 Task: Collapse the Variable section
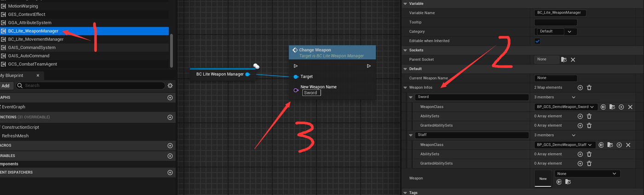tap(405, 4)
